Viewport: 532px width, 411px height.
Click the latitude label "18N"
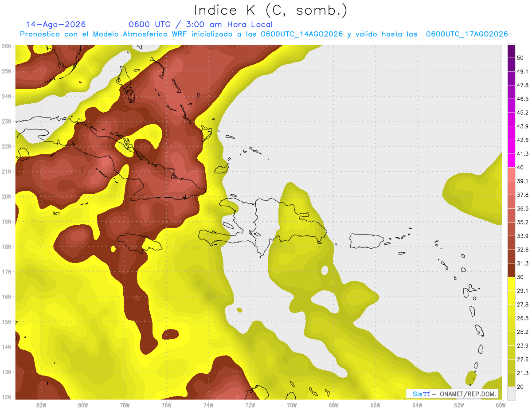[x=7, y=247]
